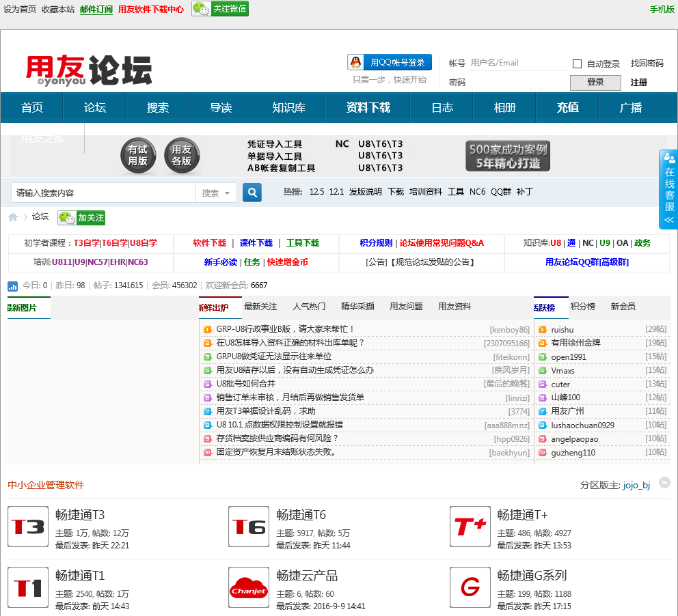Open the Chanjet cloud product logo

(x=249, y=587)
